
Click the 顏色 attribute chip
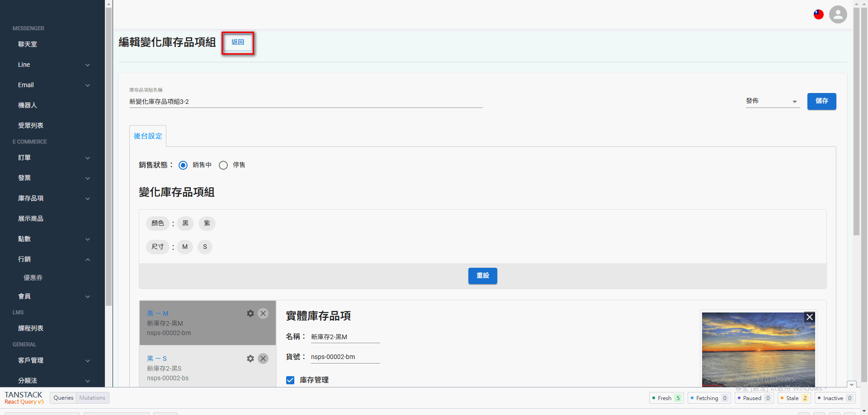158,224
